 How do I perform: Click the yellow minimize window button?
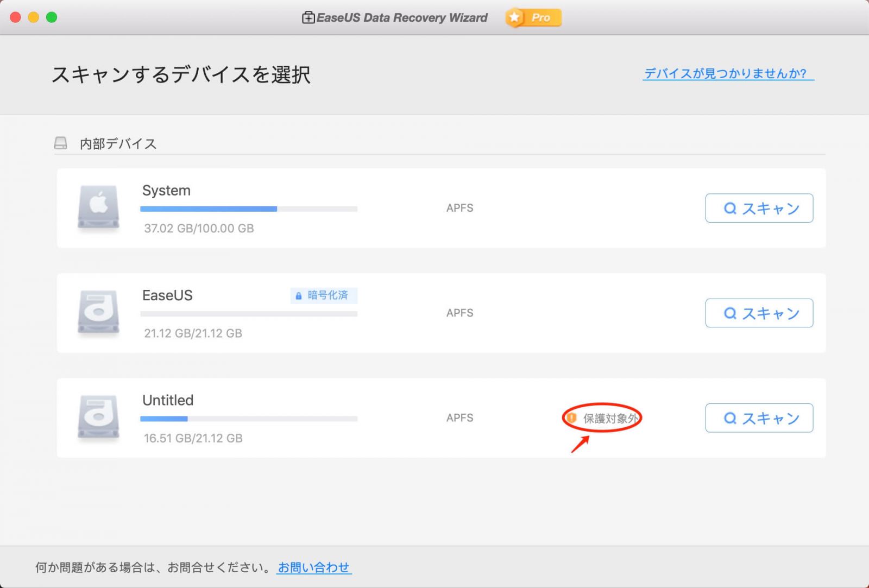[x=33, y=17]
